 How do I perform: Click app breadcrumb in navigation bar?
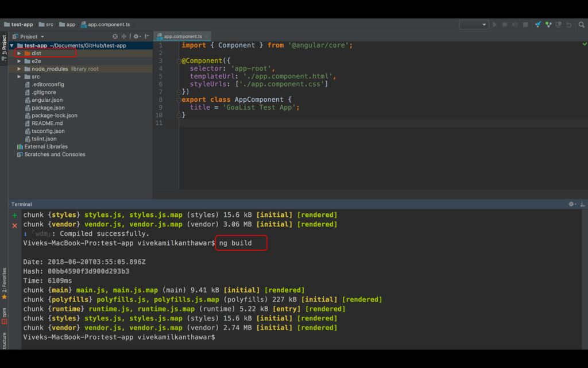[x=67, y=24]
